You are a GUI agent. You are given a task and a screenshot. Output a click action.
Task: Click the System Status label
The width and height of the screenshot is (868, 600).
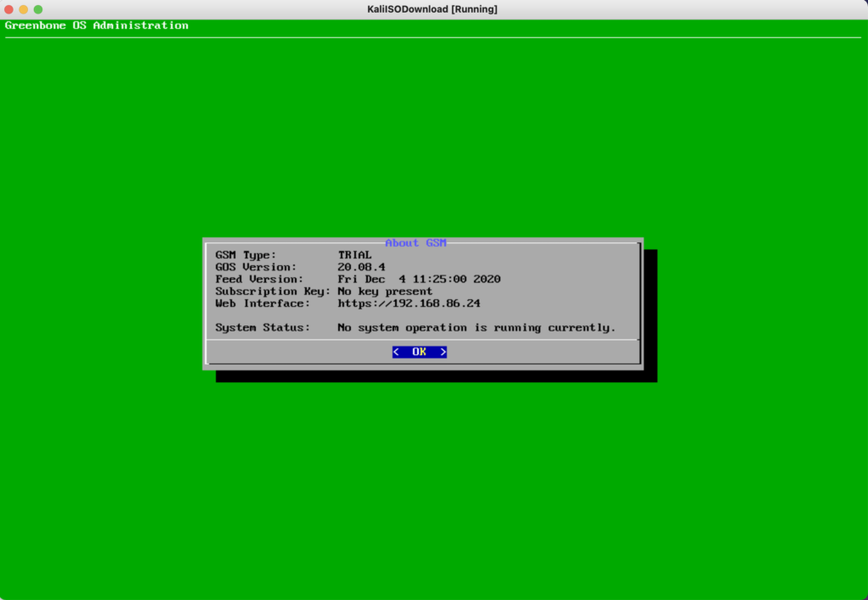[x=263, y=328]
